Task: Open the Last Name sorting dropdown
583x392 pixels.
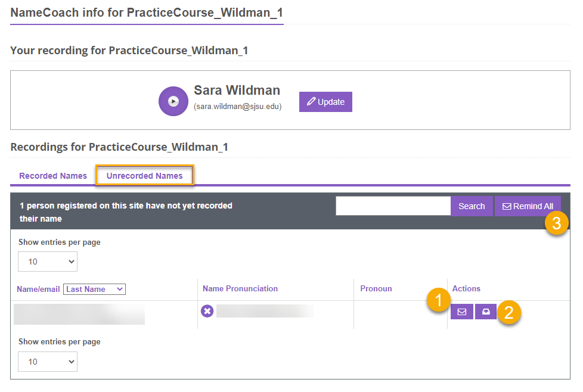Action: tap(94, 288)
